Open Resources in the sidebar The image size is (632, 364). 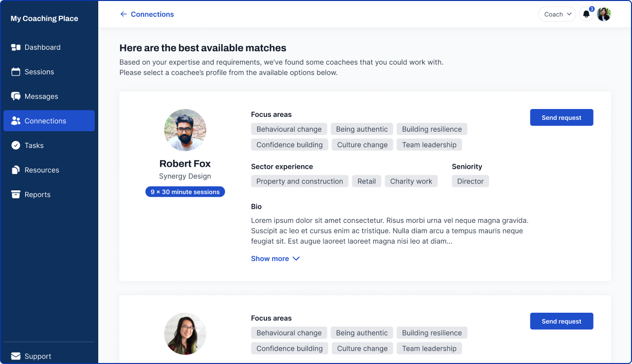(x=49, y=170)
